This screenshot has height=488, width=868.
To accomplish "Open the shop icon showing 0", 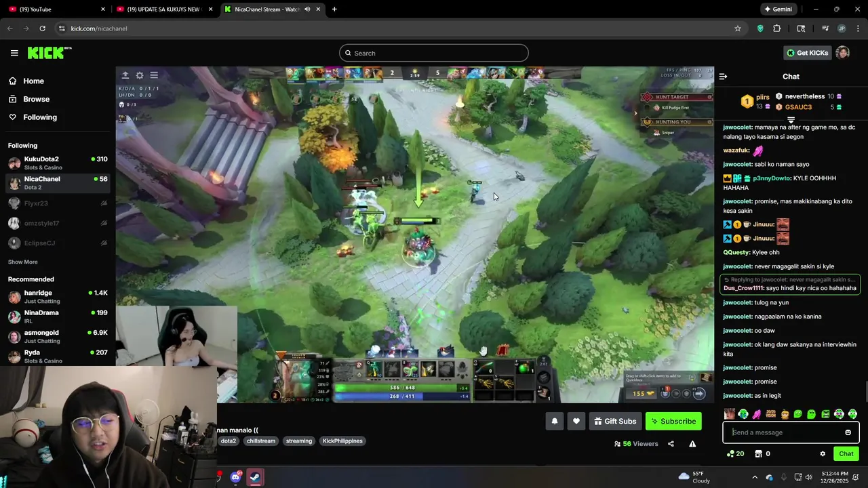I will pyautogui.click(x=762, y=454).
